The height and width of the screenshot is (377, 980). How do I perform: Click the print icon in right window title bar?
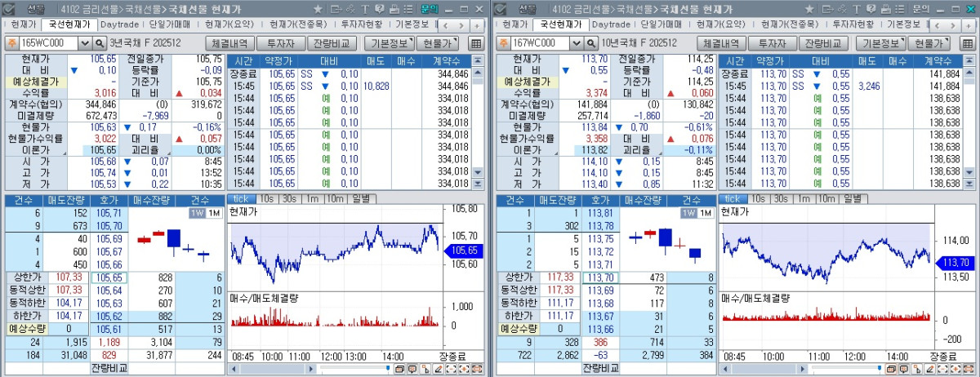click(x=886, y=9)
